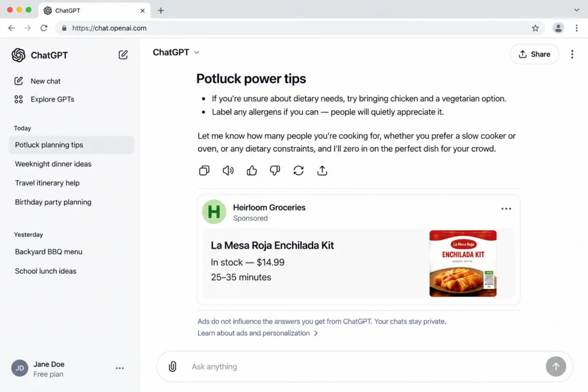
Task: Click the Ask anything message field
Action: pyautogui.click(x=363, y=367)
